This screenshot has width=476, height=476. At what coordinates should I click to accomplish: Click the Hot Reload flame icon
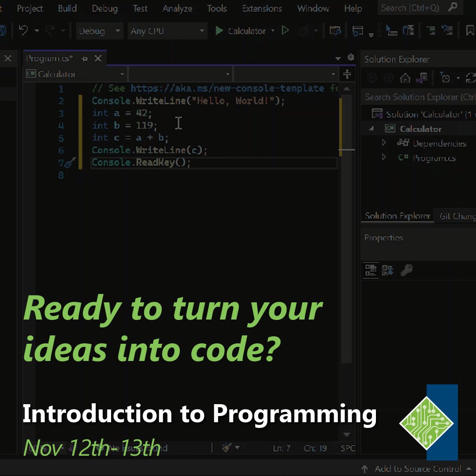point(304,31)
